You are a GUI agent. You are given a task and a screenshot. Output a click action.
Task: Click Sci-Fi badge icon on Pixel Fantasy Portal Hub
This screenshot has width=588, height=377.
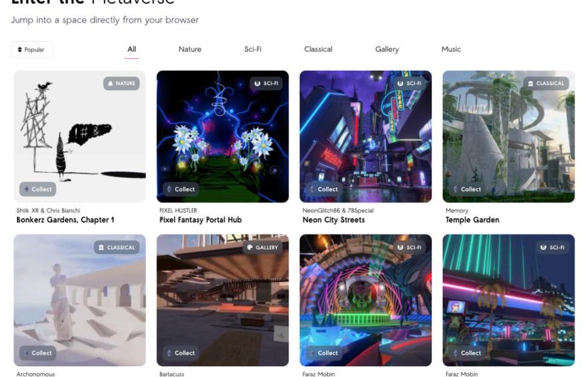point(257,84)
